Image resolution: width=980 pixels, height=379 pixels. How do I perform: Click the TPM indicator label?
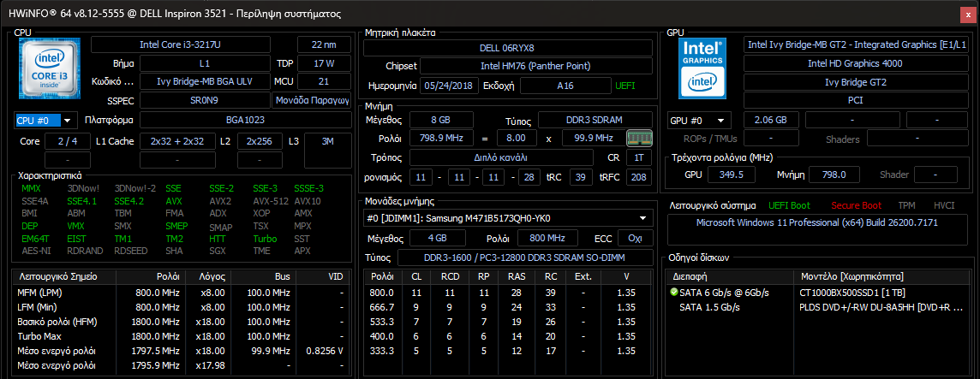pos(906,205)
